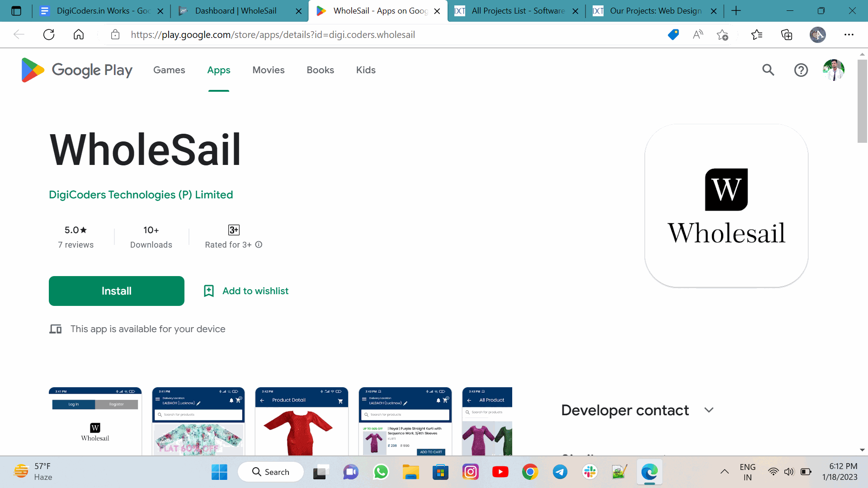868x488 pixels.
Task: Open a new browser tab
Action: tap(736, 11)
